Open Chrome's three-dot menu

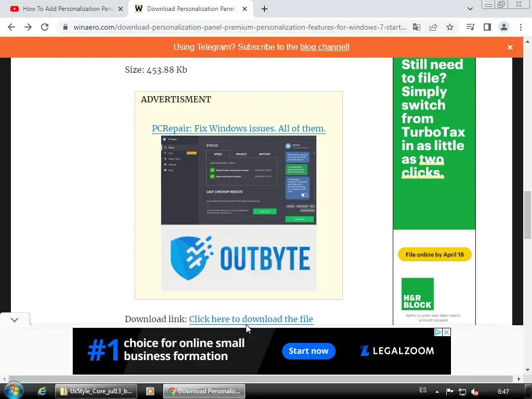point(521,27)
